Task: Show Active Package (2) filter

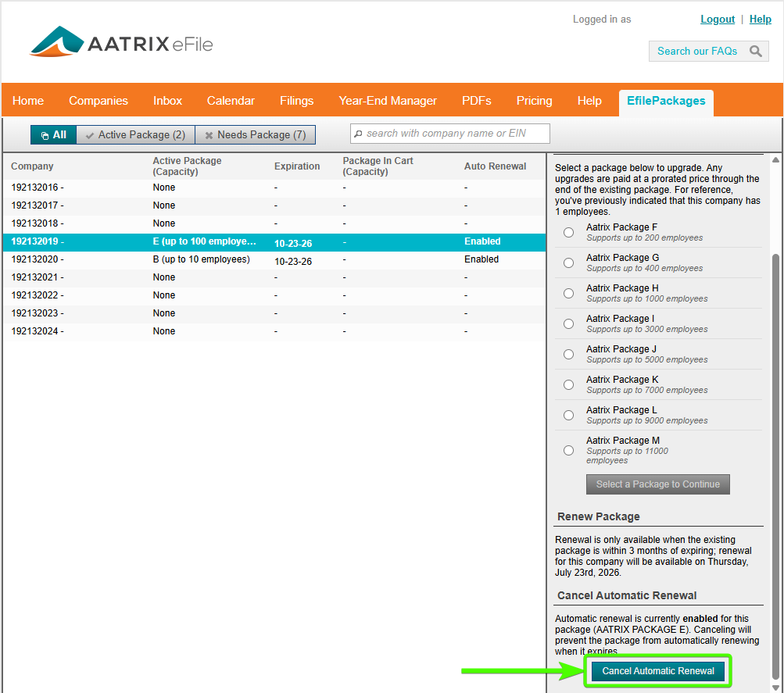Action: point(135,135)
